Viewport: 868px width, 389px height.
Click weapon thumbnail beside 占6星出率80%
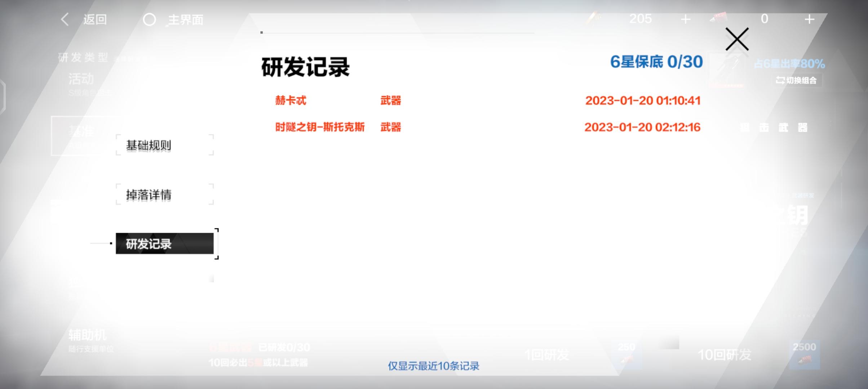pyautogui.click(x=726, y=71)
